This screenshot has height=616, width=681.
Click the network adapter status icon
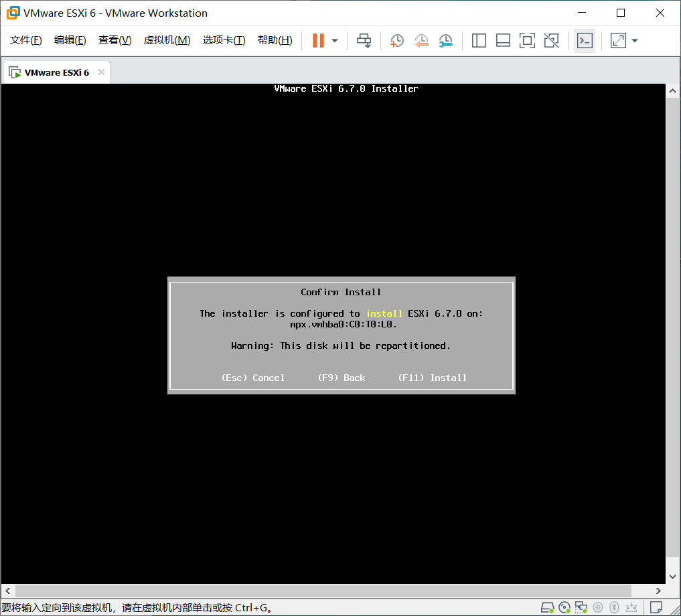pos(581,607)
